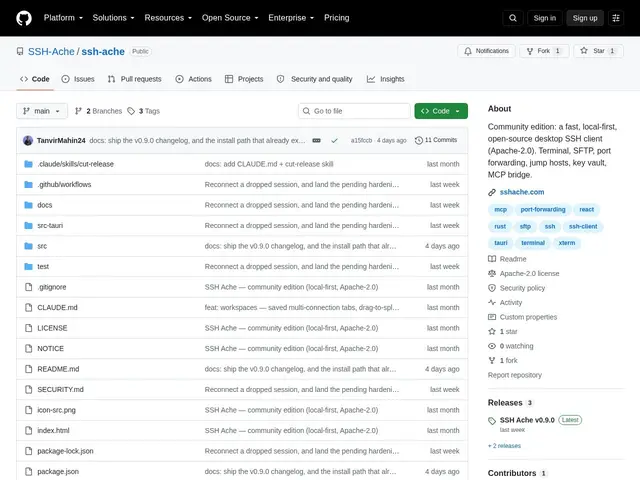Image resolution: width=640 pixels, height=480 pixels.
Task: Select the tauri topic tag
Action: [500, 243]
